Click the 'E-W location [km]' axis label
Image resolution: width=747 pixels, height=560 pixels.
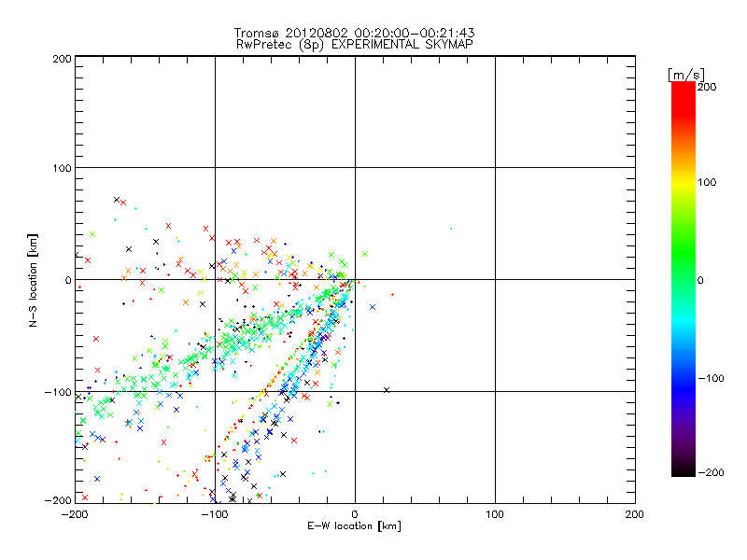pyautogui.click(x=355, y=525)
